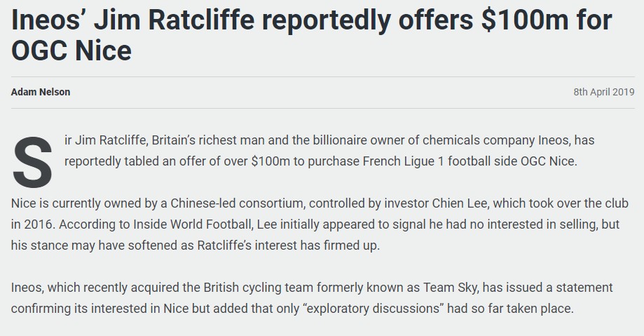Click the word 'Ineos' starting third paragraph
The width and height of the screenshot is (644, 336).
pos(25,288)
